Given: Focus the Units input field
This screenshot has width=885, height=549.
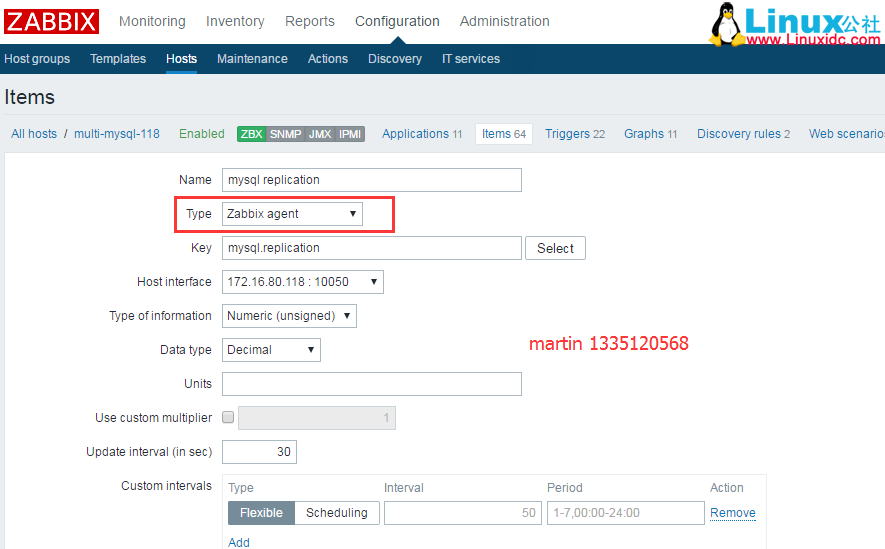Looking at the screenshot, I should pyautogui.click(x=371, y=384).
